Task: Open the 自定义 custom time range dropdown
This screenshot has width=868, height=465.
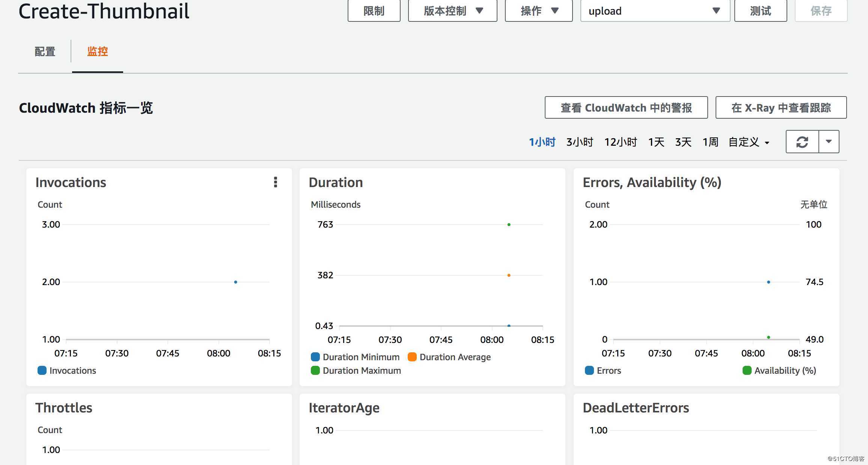Action: [x=749, y=142]
